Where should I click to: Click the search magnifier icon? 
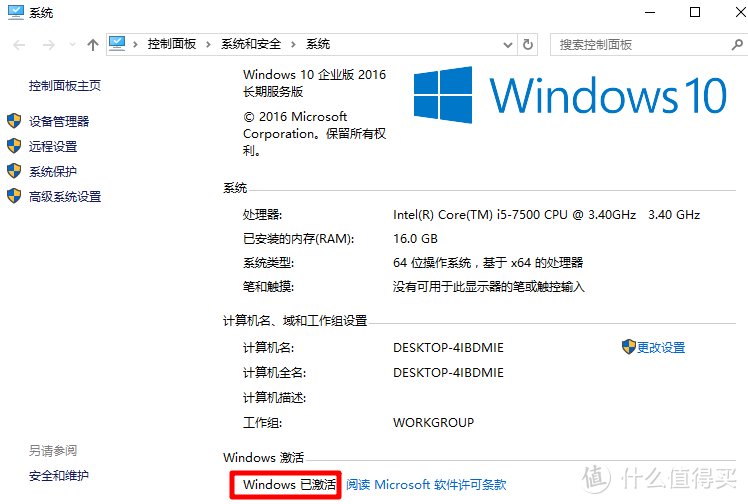[737, 45]
